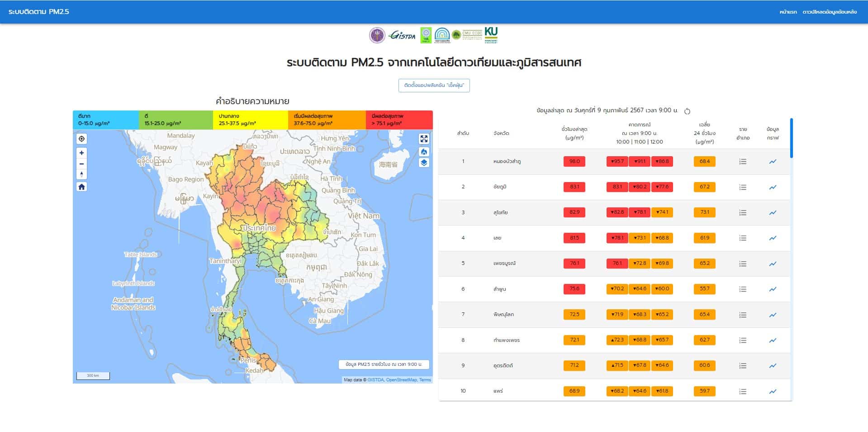Show graph data for หนองบัวลำภู

(x=773, y=162)
